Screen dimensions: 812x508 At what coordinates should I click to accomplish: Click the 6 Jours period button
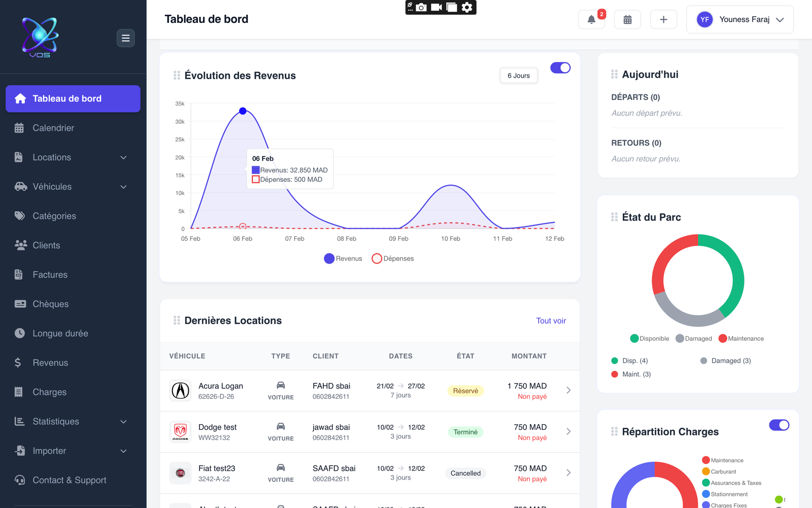point(518,76)
